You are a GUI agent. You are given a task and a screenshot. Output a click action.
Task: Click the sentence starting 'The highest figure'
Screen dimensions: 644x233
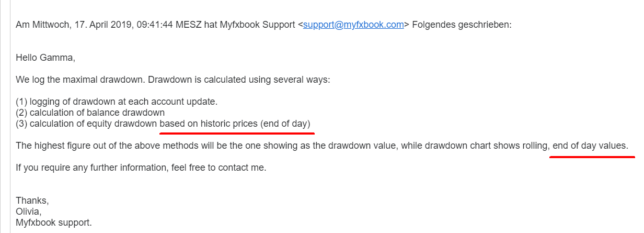point(322,146)
